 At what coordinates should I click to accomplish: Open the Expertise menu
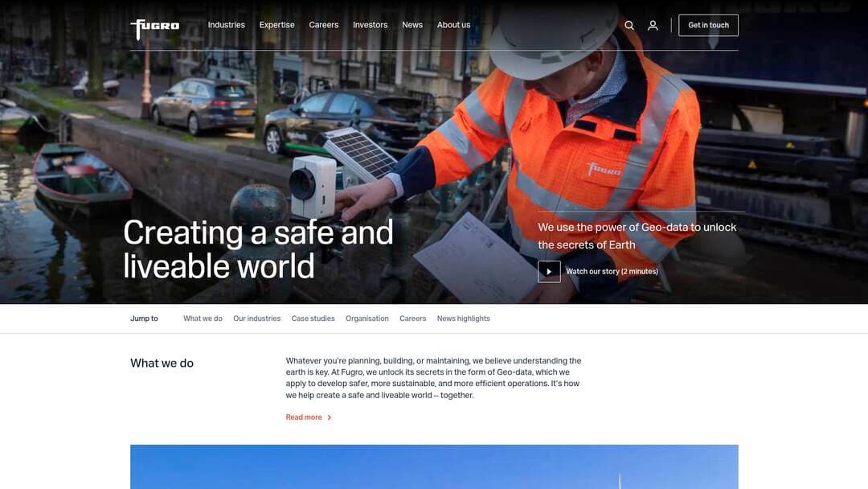pos(276,25)
